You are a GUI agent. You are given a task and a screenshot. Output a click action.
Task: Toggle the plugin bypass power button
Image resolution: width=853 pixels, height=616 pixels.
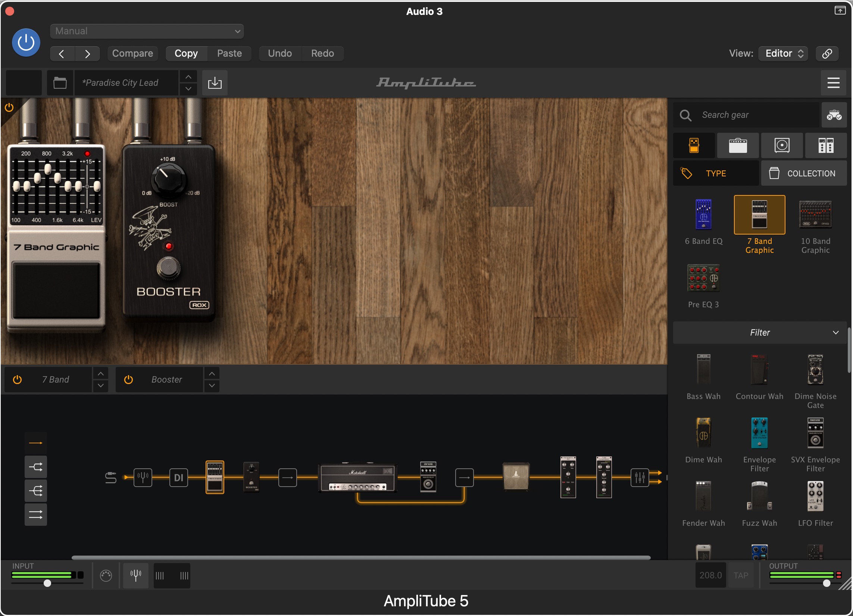pos(26,43)
